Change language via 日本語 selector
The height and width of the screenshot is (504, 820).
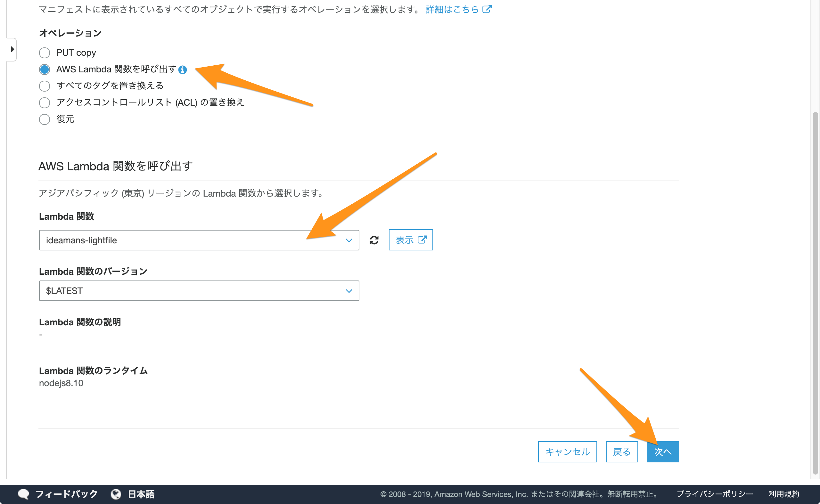click(141, 494)
